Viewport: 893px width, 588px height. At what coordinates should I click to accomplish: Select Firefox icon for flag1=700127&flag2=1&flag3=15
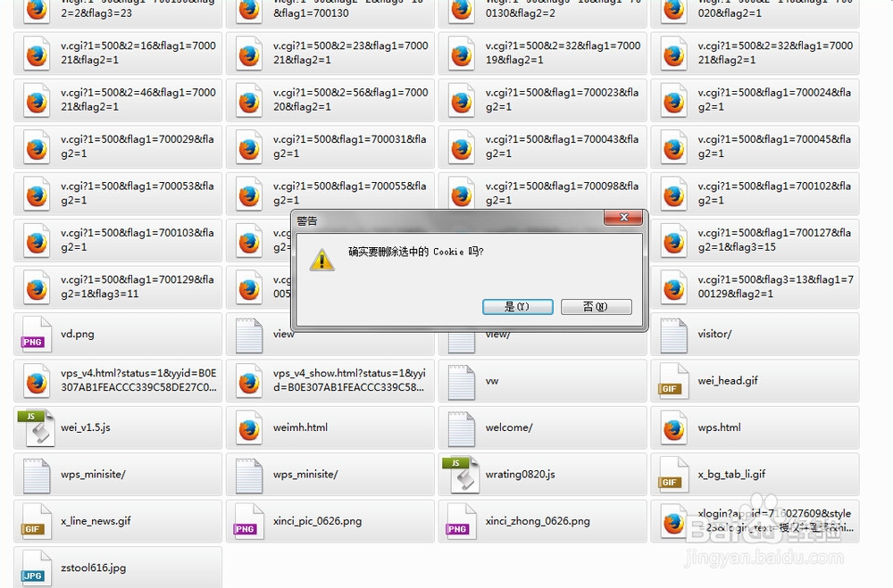(x=673, y=241)
